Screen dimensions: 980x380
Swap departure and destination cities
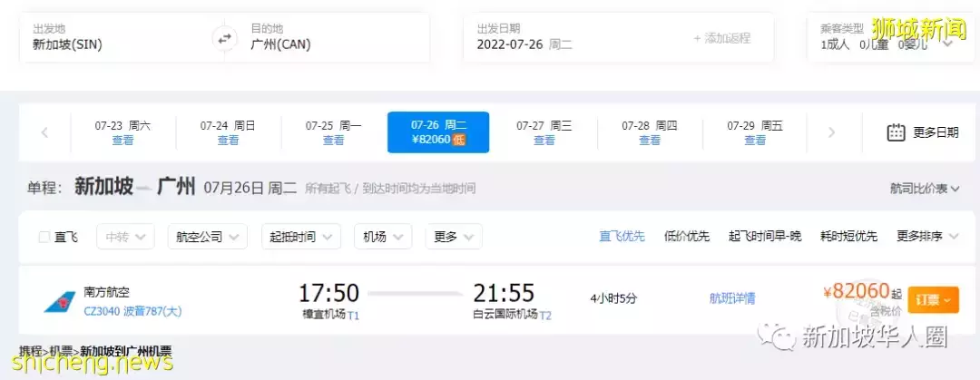pos(224,38)
